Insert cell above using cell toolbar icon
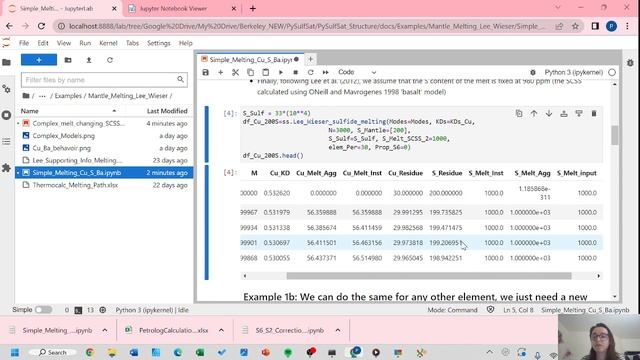Screen dimensions: 640x360 pyautogui.click(x=564, y=113)
